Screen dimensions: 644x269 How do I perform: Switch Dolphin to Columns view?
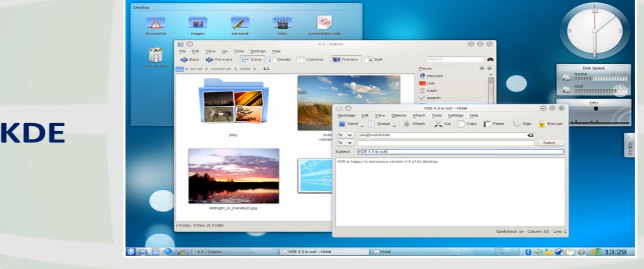point(310,60)
